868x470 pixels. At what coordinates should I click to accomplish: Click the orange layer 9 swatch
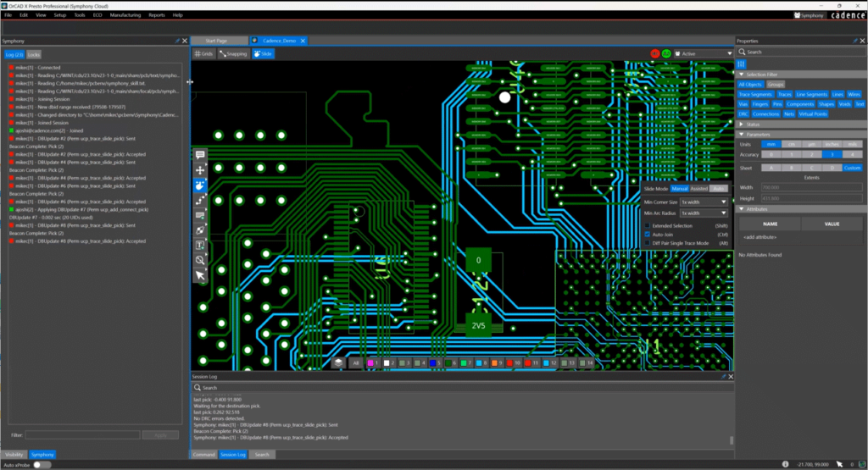[494, 363]
